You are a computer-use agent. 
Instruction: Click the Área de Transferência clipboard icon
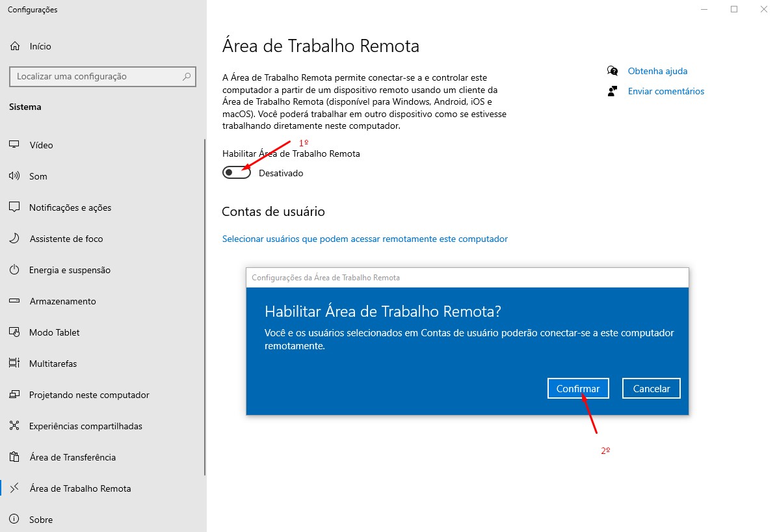click(x=14, y=457)
